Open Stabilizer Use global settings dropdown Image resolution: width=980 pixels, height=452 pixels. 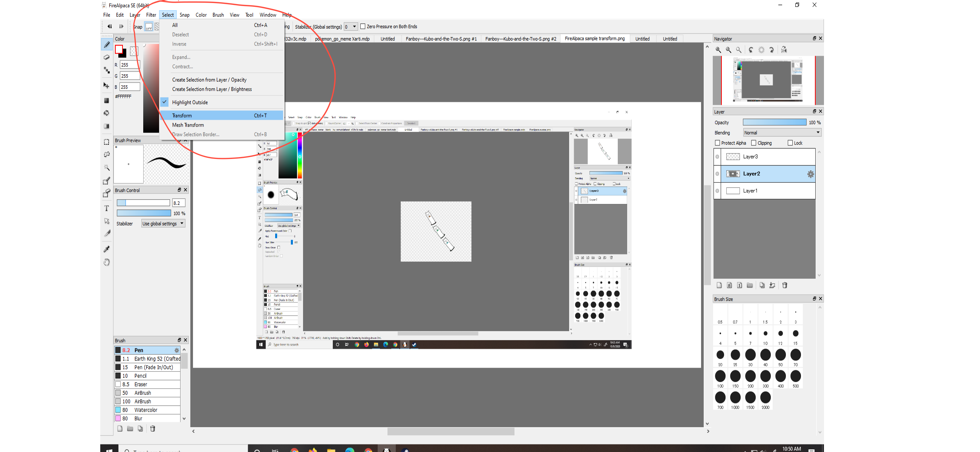[163, 223]
